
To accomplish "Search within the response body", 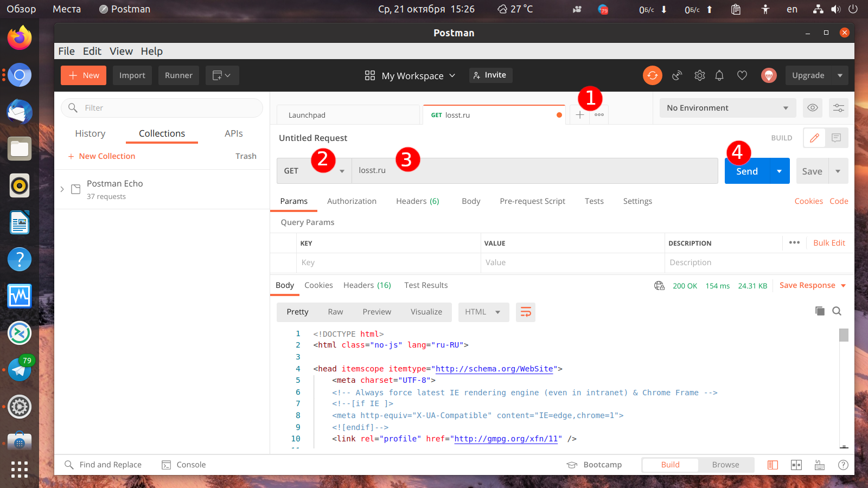I will coord(837,311).
